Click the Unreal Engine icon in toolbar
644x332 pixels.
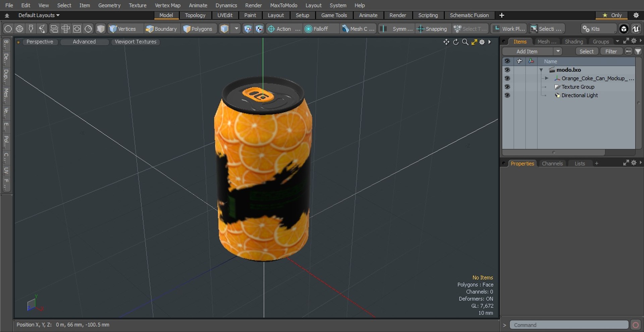pos(636,29)
